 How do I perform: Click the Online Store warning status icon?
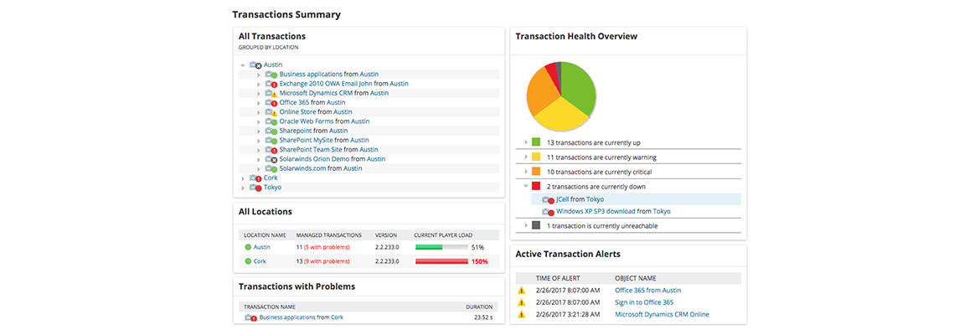[x=271, y=112]
